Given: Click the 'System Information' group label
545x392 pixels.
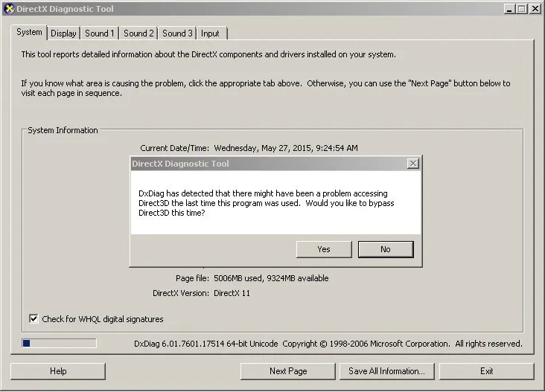Looking at the screenshot, I should [63, 130].
